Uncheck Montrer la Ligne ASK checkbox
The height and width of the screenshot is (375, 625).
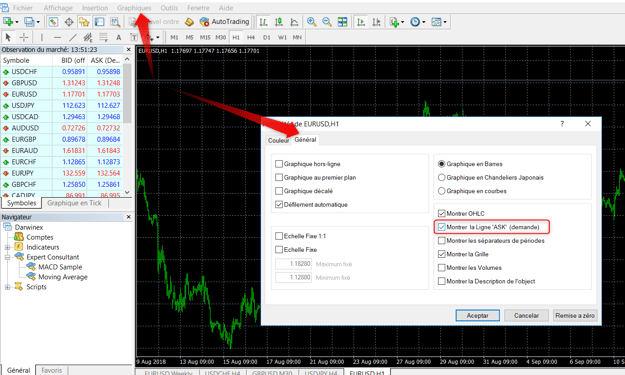click(441, 227)
